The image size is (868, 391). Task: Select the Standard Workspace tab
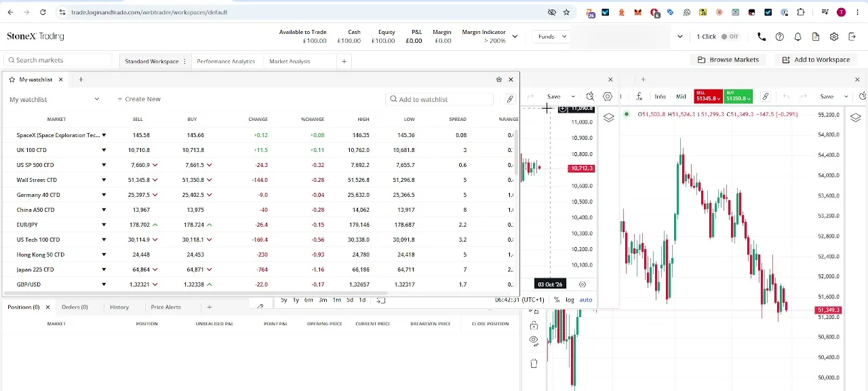pyautogui.click(x=151, y=61)
